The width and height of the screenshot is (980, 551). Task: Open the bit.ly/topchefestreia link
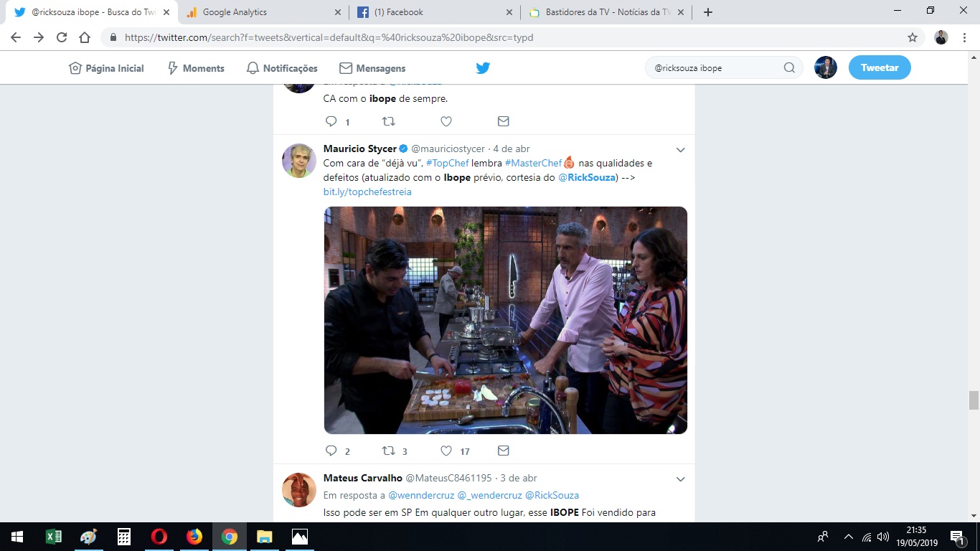pyautogui.click(x=367, y=192)
